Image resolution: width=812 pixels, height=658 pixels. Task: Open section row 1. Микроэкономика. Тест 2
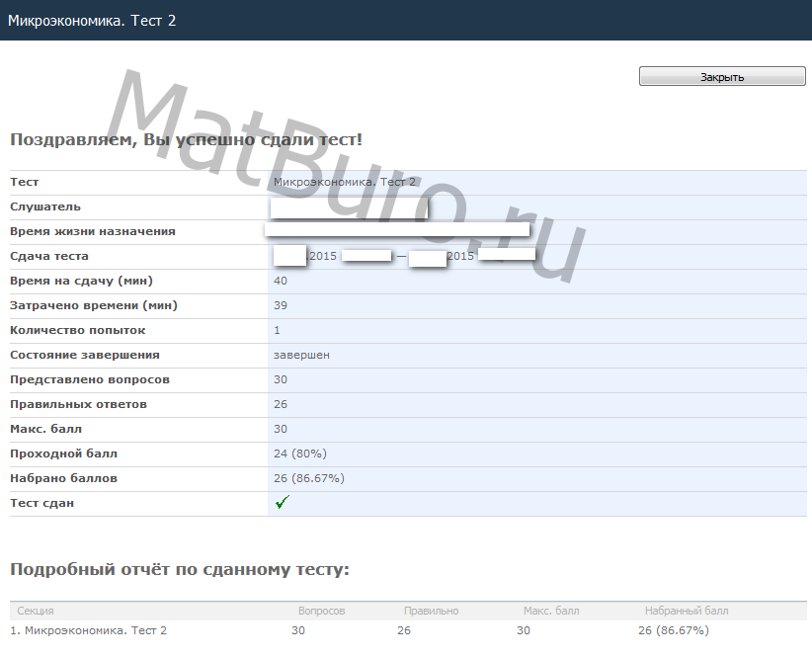(x=89, y=630)
